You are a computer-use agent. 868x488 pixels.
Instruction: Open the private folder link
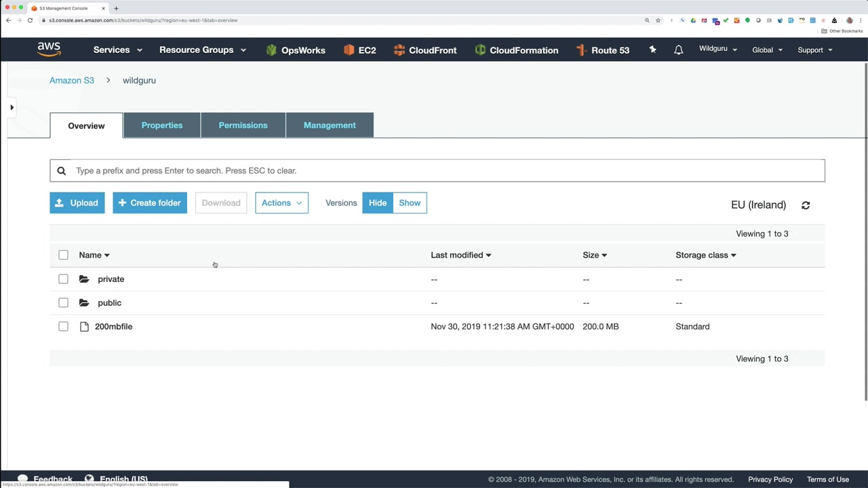tap(111, 279)
